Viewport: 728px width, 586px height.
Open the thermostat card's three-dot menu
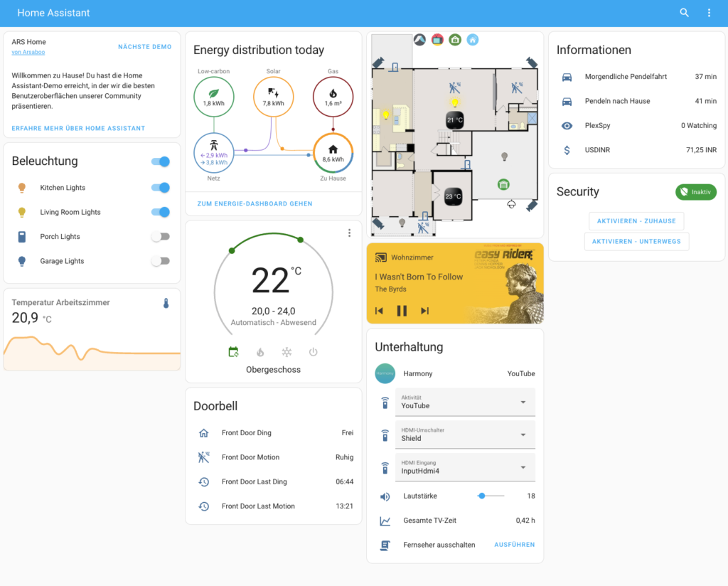349,233
